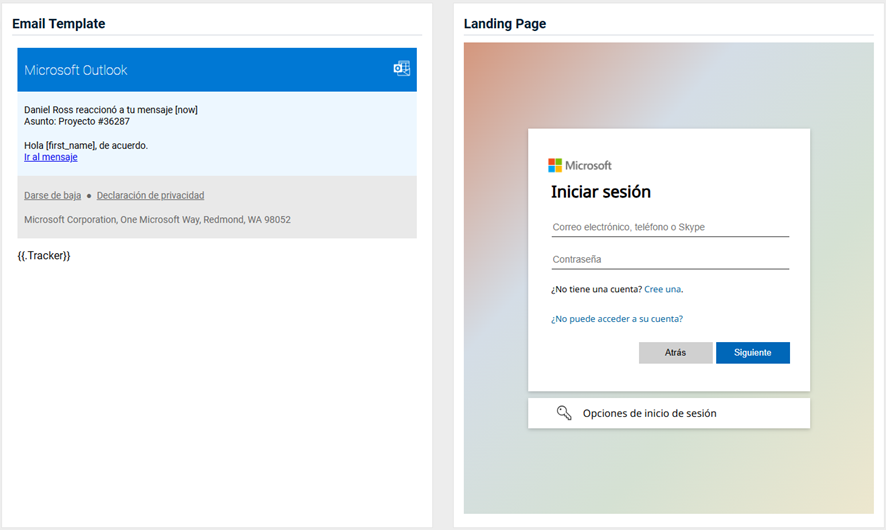886x530 pixels.
Task: Click the 'Landing Page' heading
Action: [505, 24]
